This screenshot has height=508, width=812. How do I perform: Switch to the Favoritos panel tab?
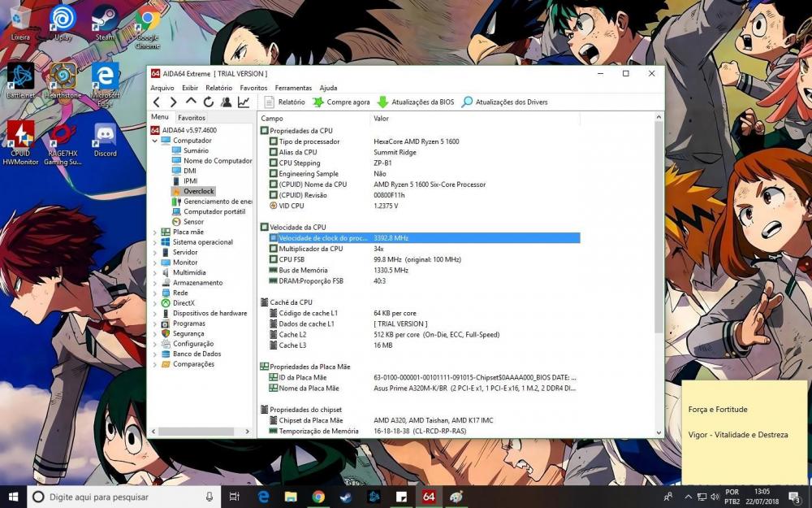point(192,118)
